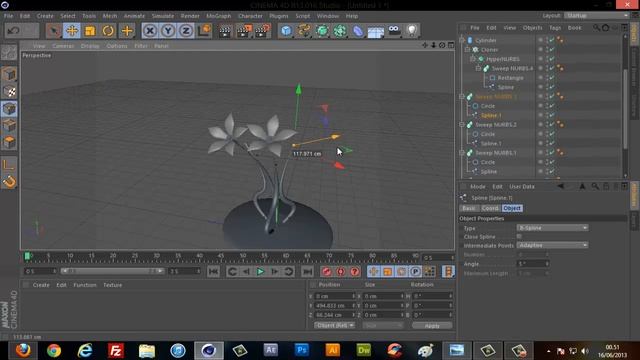This screenshot has width=640, height=360.
Task: Enable Texture mode in left palette
Action: 9,91
